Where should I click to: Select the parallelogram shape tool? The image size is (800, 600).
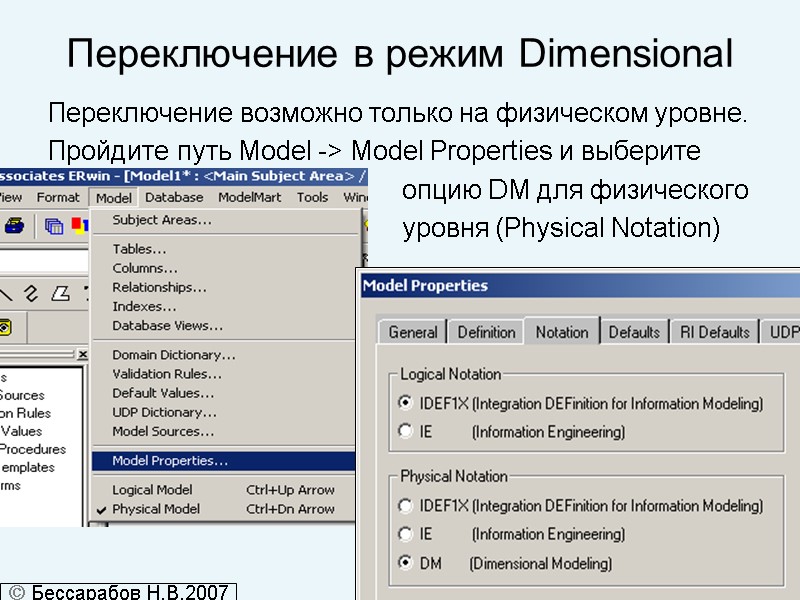click(x=60, y=294)
